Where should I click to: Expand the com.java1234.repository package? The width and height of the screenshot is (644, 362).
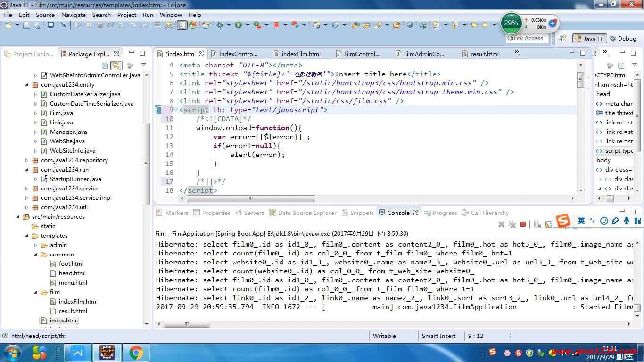tap(27, 160)
